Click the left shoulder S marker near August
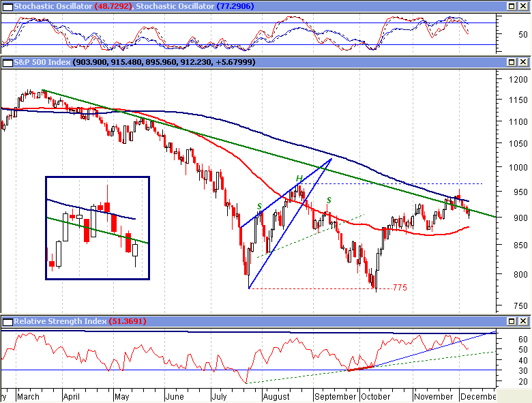 click(260, 206)
